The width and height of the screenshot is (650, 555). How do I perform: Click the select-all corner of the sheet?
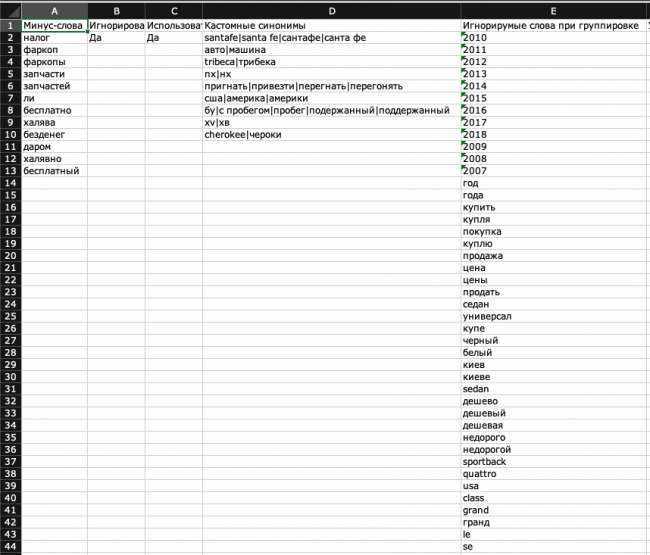tap(9, 9)
